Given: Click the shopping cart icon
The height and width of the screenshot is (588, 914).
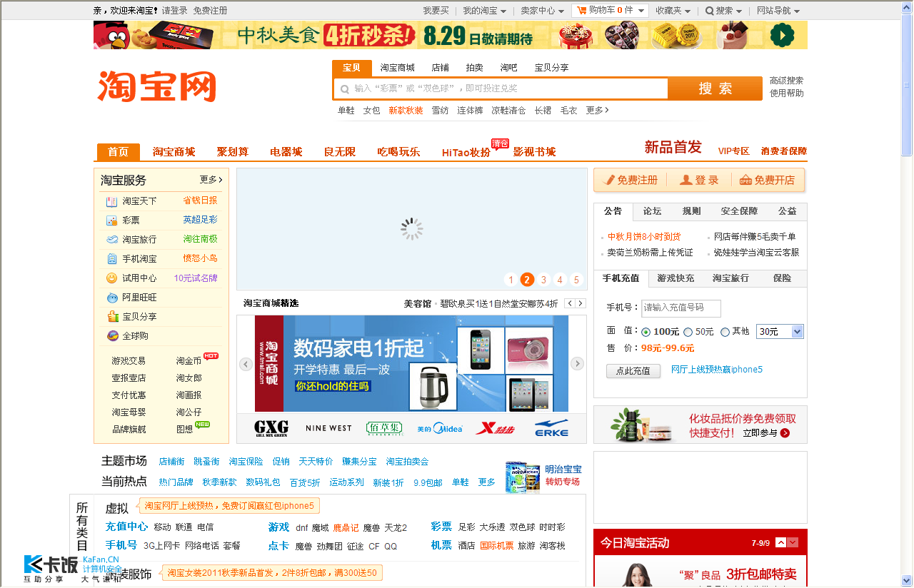Looking at the screenshot, I should pos(581,11).
